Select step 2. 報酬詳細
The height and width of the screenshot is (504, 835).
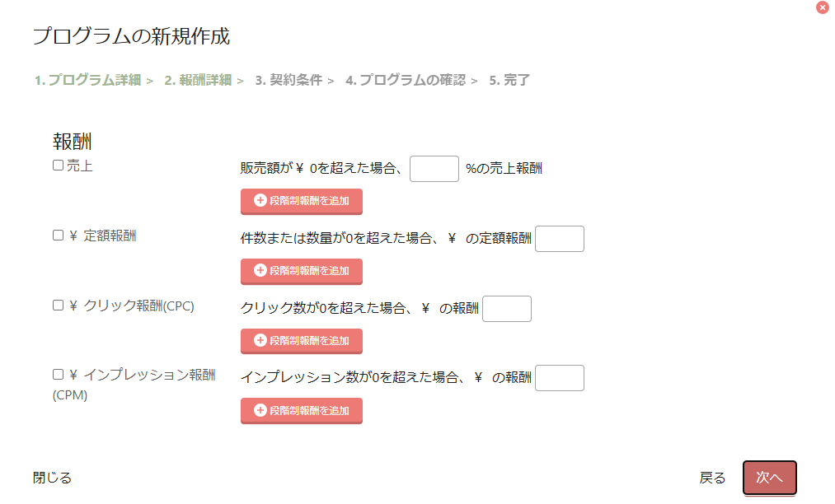point(197,81)
